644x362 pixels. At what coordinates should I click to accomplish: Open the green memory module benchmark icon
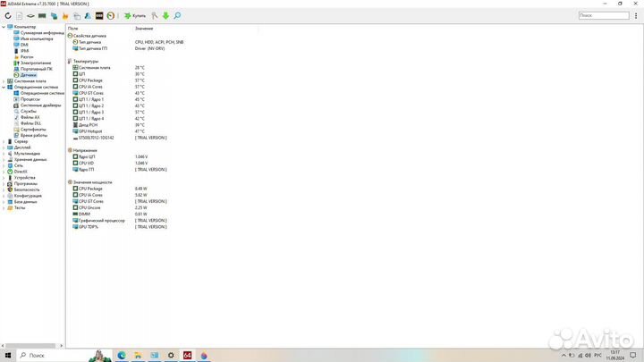tap(42, 15)
